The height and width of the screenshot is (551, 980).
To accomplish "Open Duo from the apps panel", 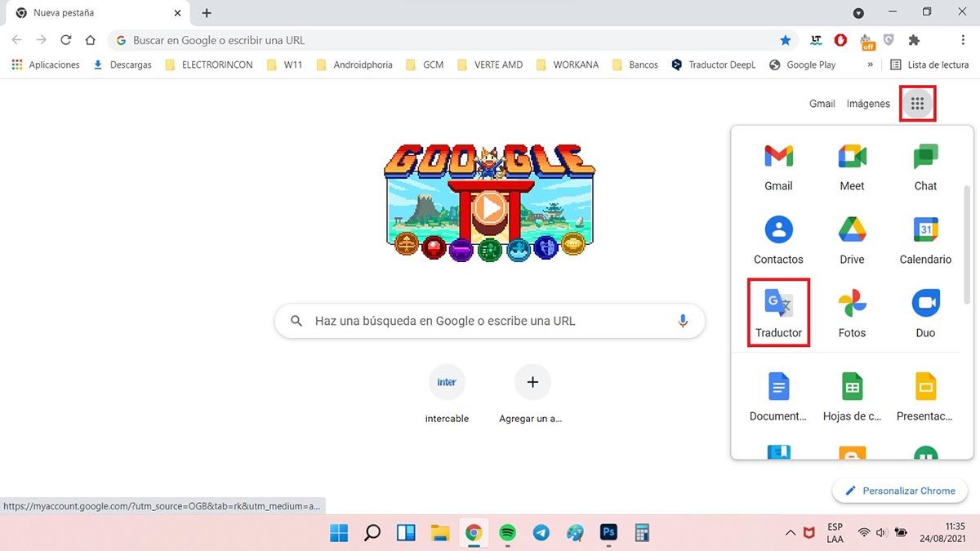I will 925,315.
